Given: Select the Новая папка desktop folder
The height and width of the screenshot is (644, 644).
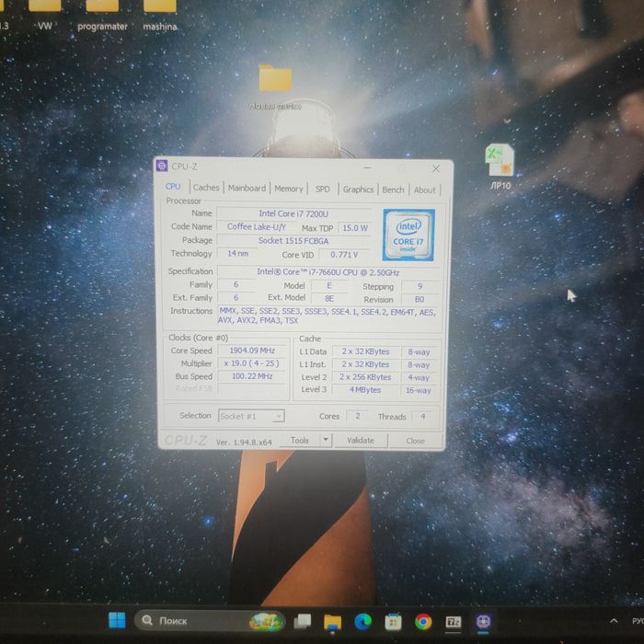Looking at the screenshot, I should pyautogui.click(x=275, y=87).
